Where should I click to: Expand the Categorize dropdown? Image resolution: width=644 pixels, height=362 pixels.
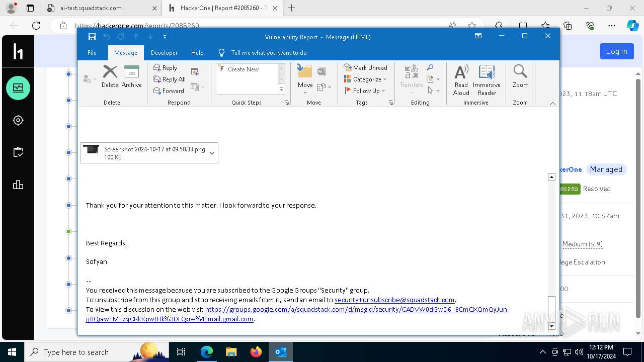click(385, 79)
